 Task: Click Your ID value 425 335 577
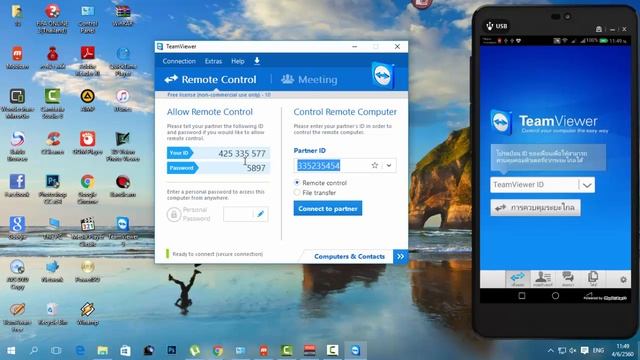pos(242,153)
